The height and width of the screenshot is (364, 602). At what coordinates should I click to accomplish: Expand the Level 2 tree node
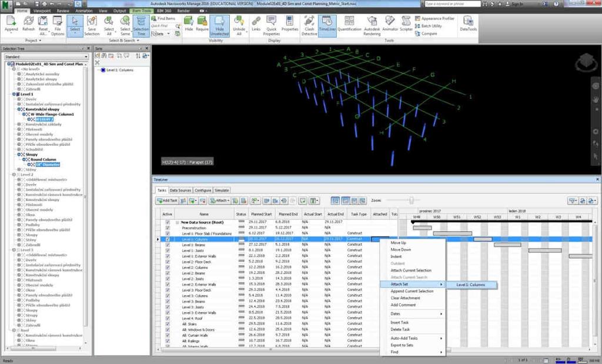(x=14, y=175)
